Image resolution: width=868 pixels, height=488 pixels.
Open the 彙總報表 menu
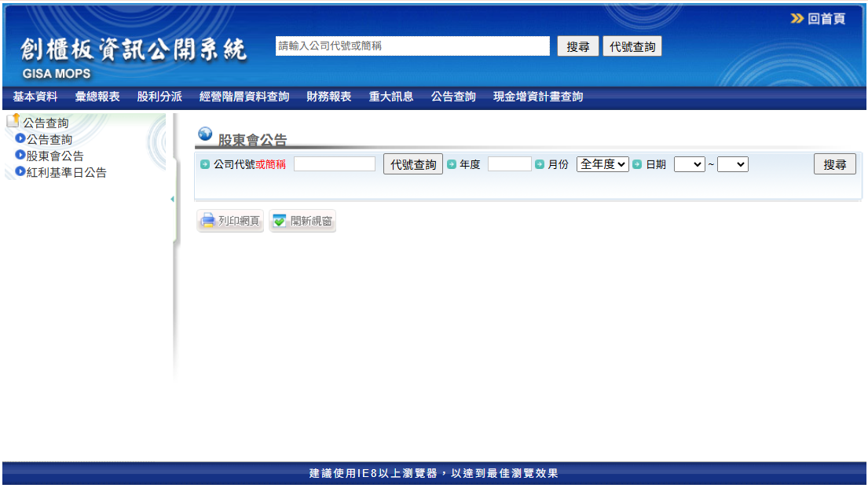97,97
